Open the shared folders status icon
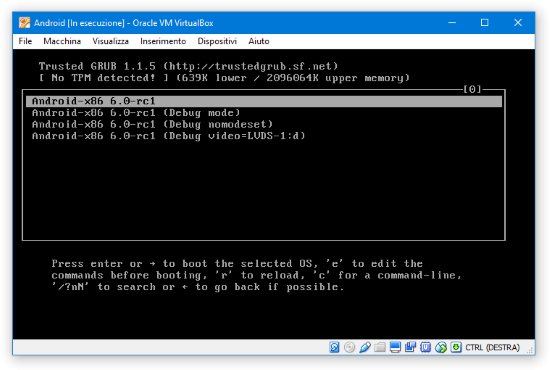 [x=380, y=347]
